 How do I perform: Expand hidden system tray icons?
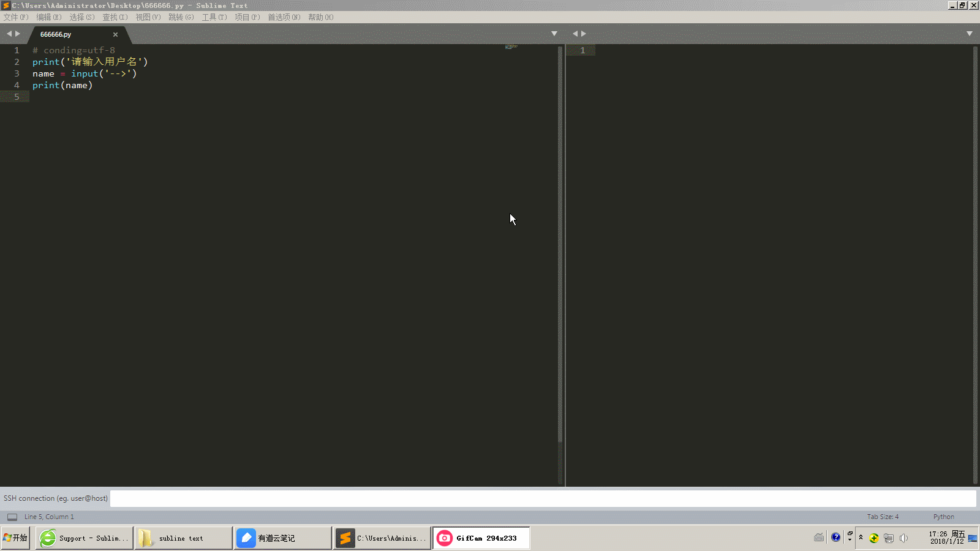861,538
